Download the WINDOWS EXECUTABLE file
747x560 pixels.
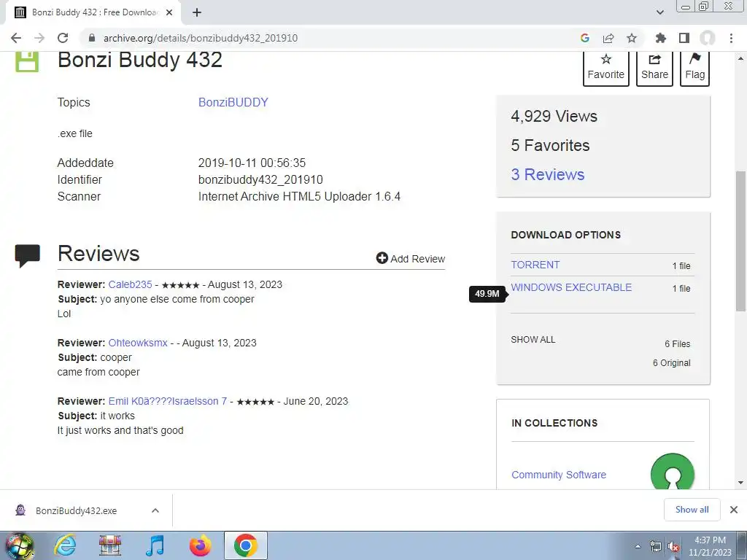pos(571,287)
